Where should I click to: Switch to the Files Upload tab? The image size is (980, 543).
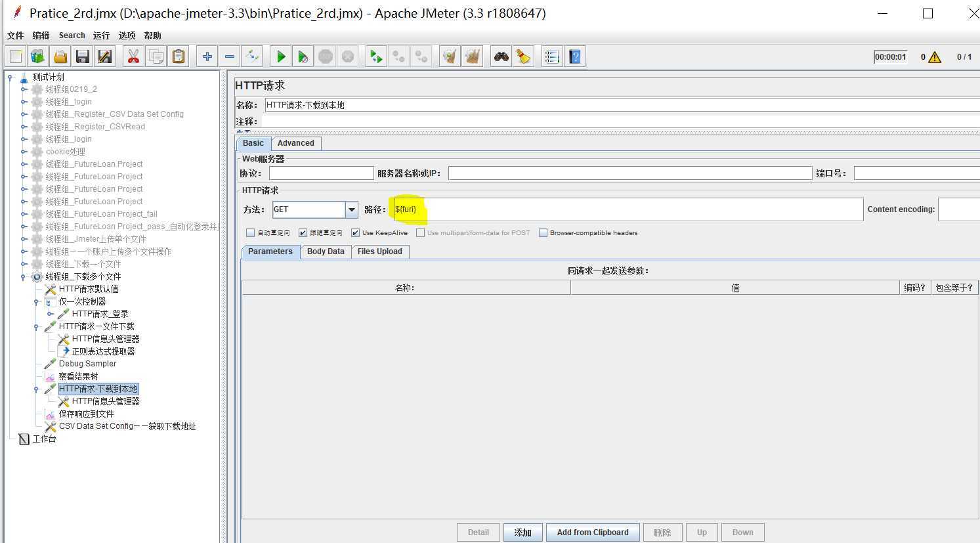click(380, 251)
